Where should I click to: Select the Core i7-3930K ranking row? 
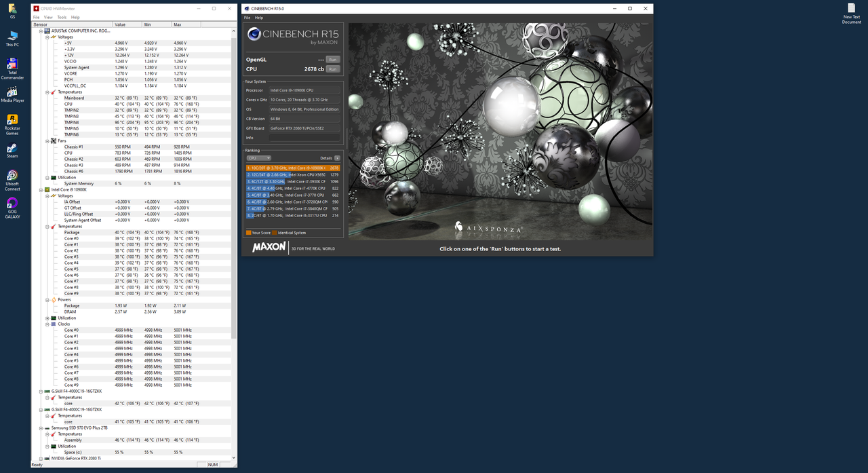click(x=293, y=181)
